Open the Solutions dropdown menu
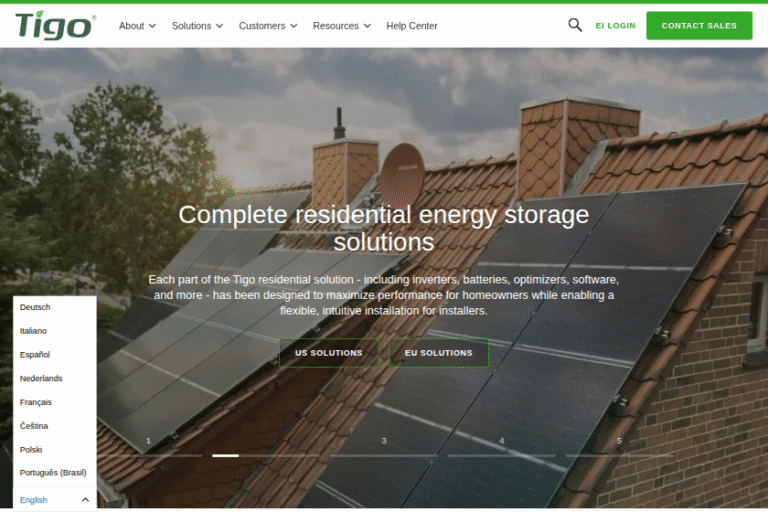 click(197, 26)
